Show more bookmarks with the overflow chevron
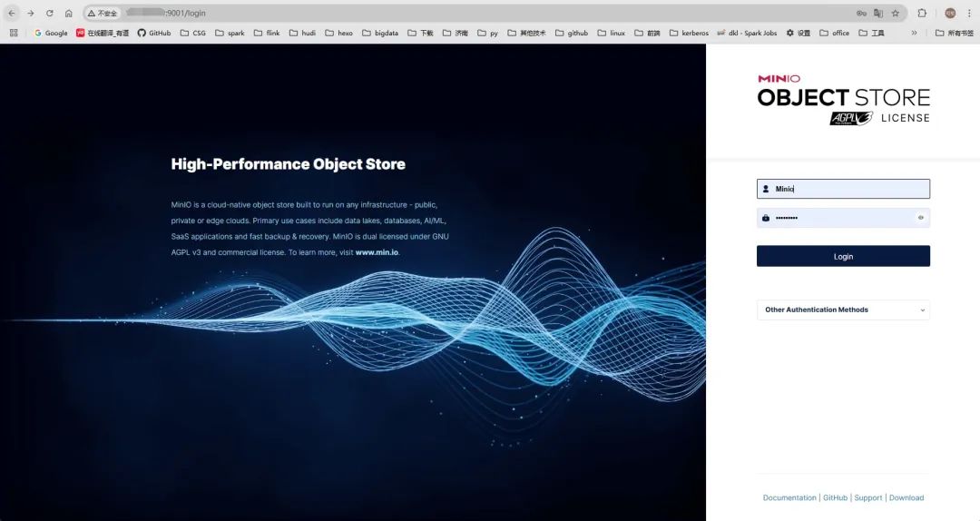Viewport: 980px width, 521px height. pos(914,33)
